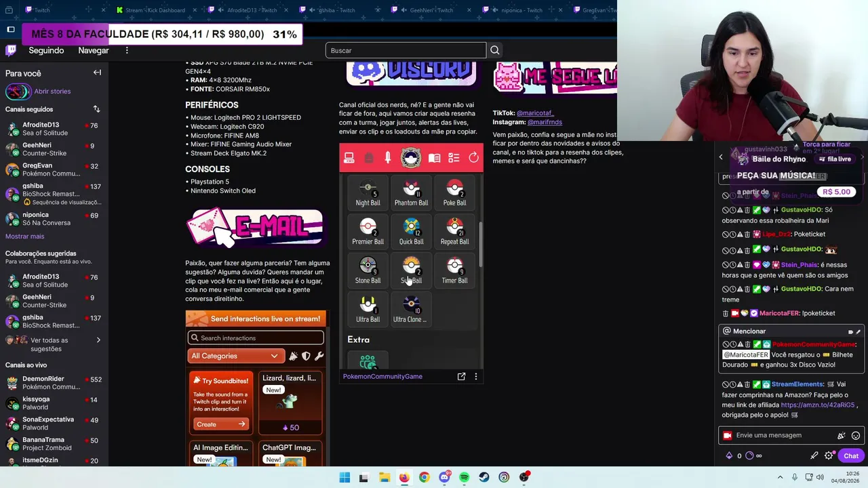Select the Timer Ball item
Image resolution: width=868 pixels, height=488 pixels.
(454, 270)
